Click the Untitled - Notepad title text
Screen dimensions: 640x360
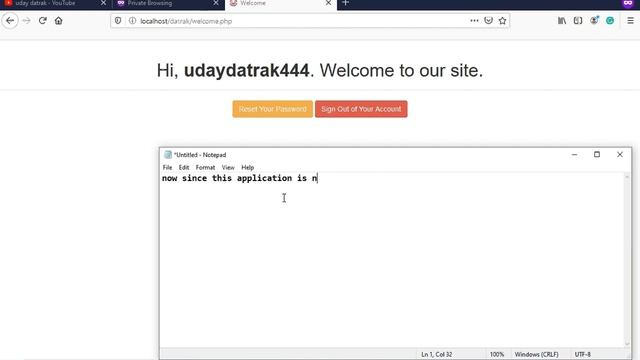click(200, 155)
